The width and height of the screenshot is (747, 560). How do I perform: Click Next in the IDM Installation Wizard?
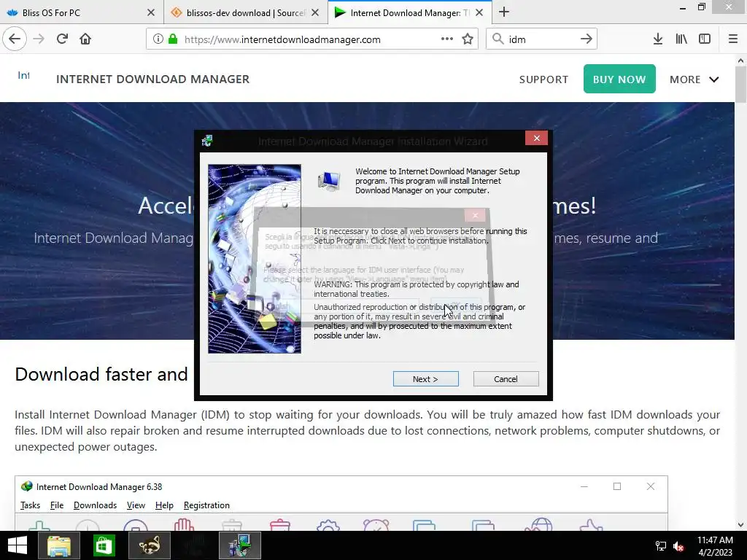point(425,379)
